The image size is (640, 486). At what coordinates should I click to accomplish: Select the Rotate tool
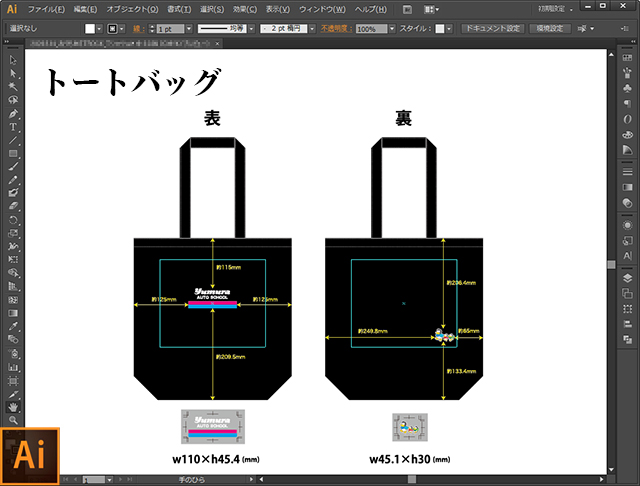click(x=13, y=220)
